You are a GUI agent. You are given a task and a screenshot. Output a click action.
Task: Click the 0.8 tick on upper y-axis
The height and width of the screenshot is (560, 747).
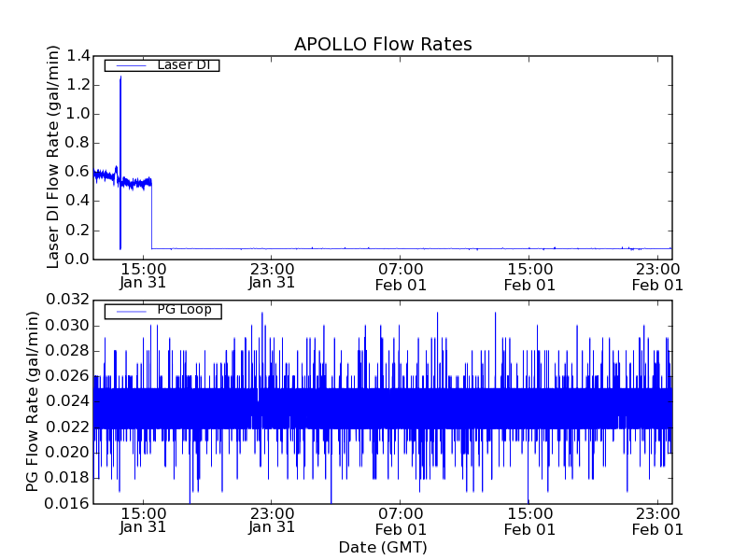click(77, 143)
